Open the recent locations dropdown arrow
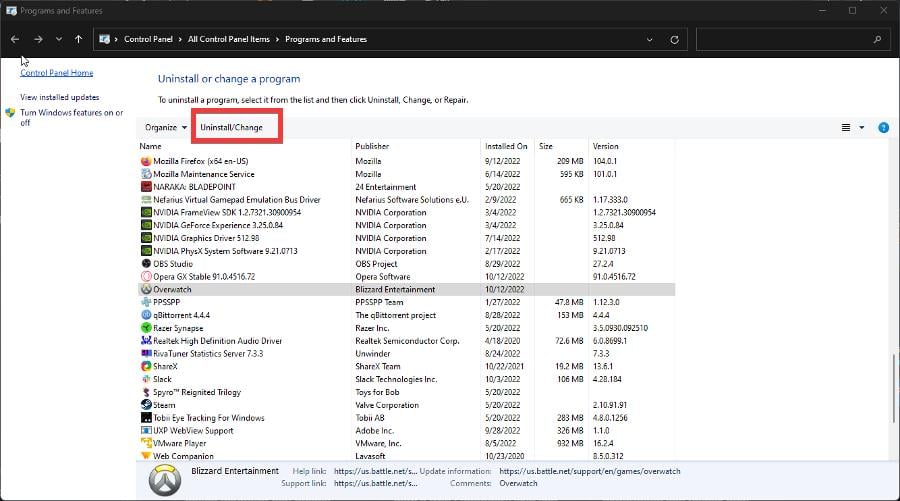The height and width of the screenshot is (501, 900). [x=59, y=40]
